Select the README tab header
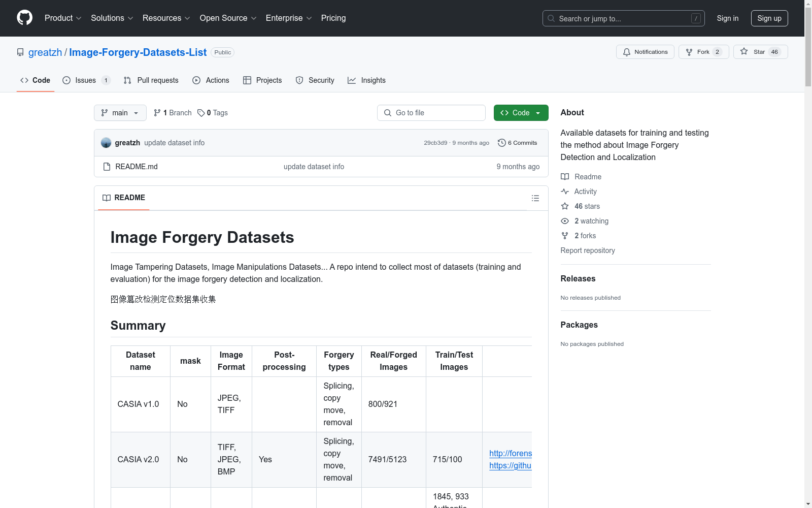 pyautogui.click(x=124, y=198)
